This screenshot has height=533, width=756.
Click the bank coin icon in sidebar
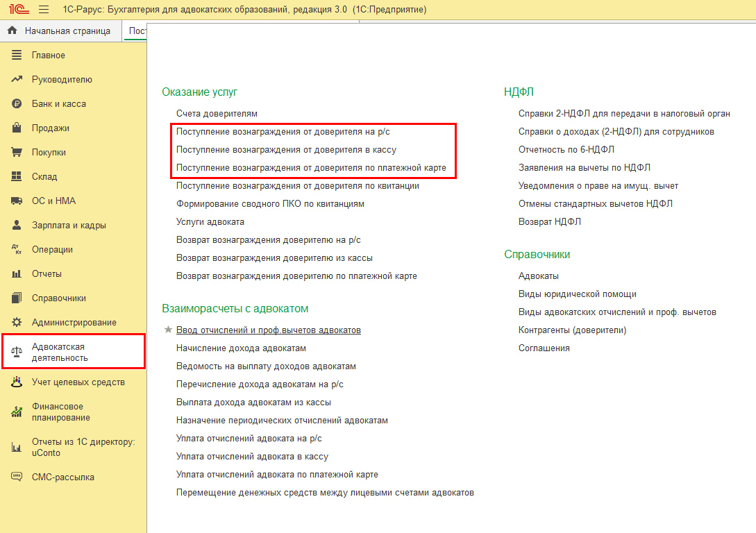coord(17,104)
